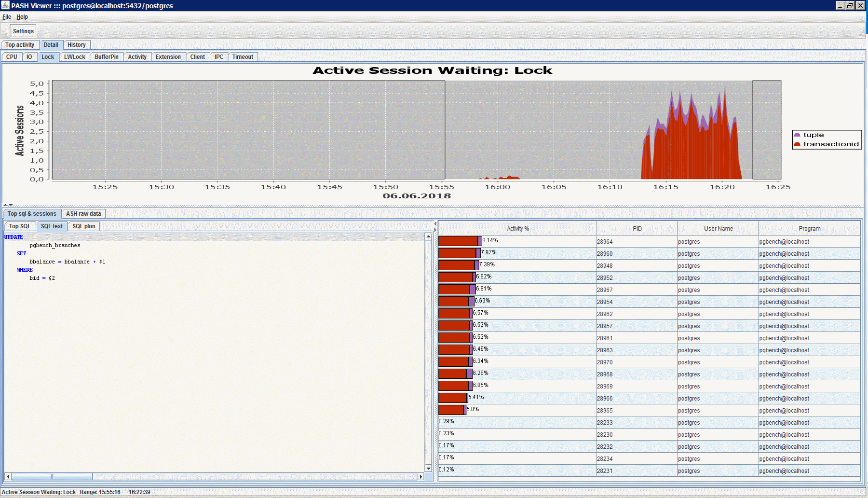Viewport: 868px width, 498px height.
Task: Open the IO wait class tab
Action: 29,56
